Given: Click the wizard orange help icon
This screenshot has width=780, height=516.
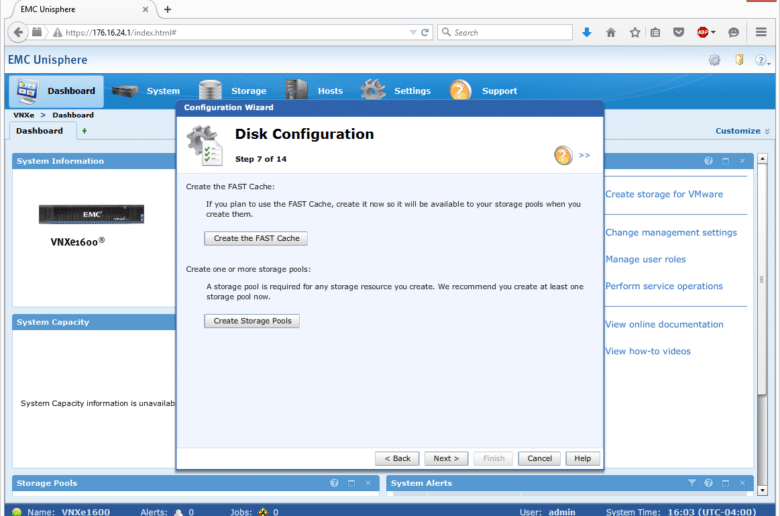Looking at the screenshot, I should [563, 156].
